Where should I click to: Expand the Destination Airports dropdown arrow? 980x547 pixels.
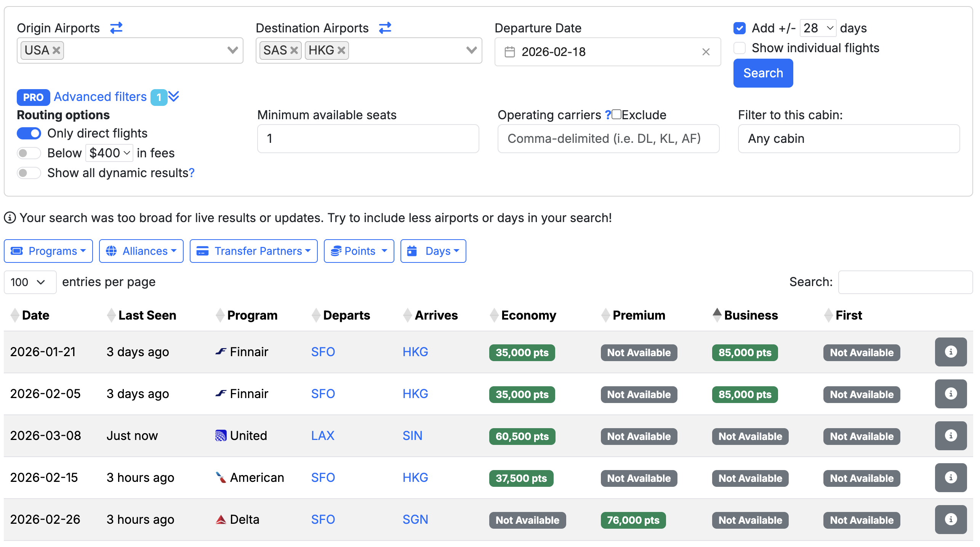[471, 50]
